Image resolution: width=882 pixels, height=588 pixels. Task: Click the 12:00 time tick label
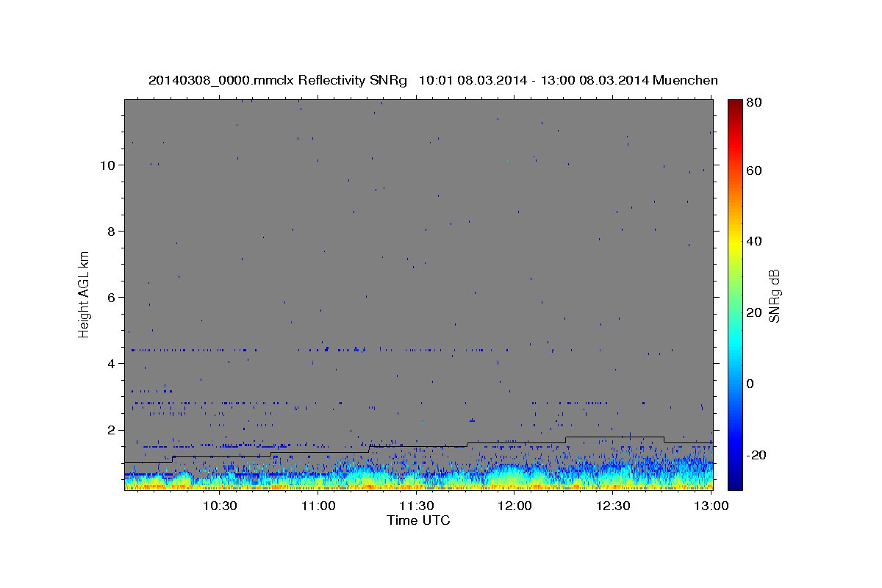tap(514, 506)
